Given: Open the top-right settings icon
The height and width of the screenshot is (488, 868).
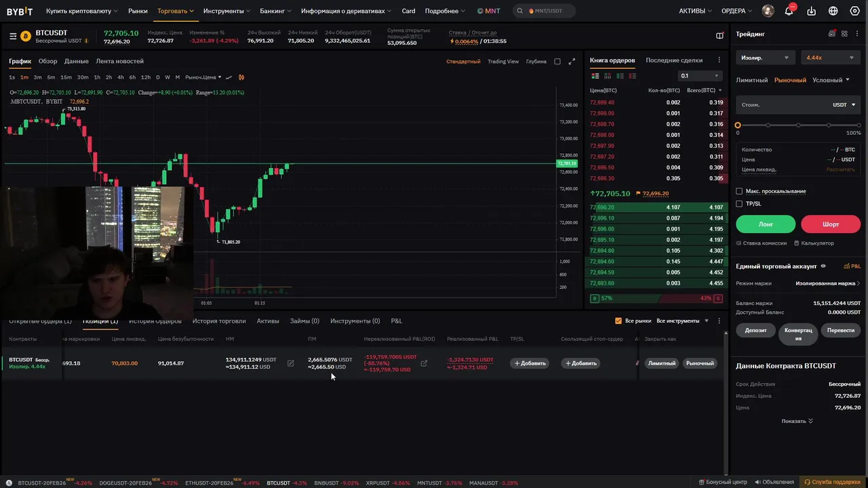Looking at the screenshot, I should [854, 11].
